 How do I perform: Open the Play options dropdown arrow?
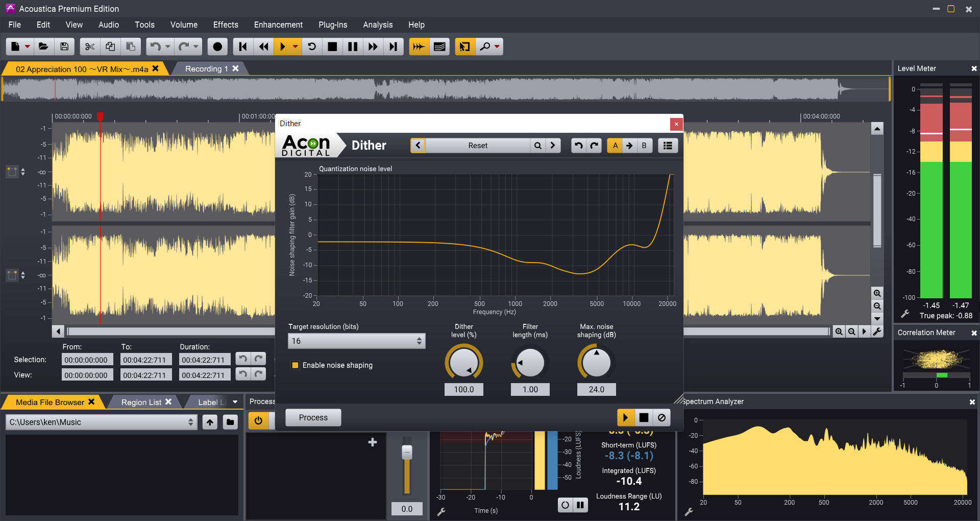pyautogui.click(x=296, y=46)
